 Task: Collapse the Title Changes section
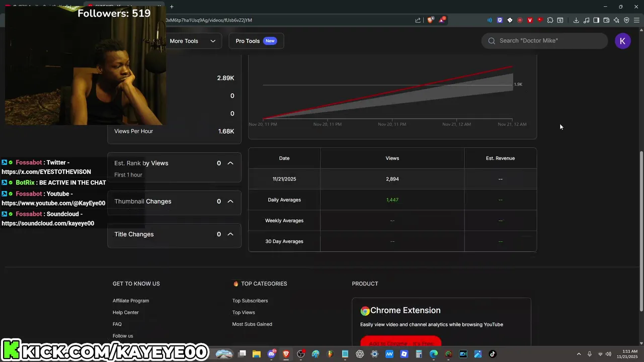tap(230, 234)
